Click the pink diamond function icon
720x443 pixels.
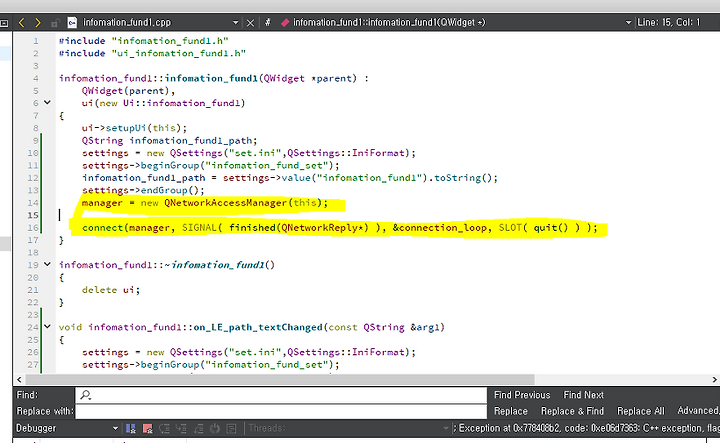pyautogui.click(x=285, y=22)
